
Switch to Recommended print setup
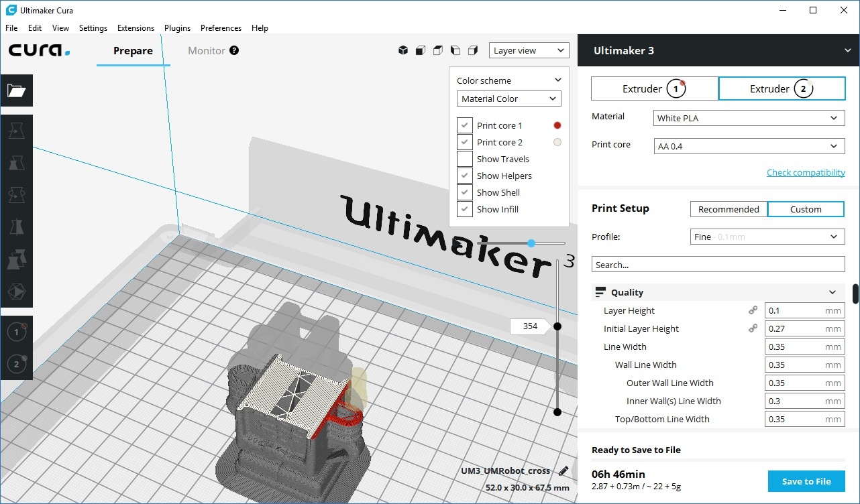click(x=729, y=209)
